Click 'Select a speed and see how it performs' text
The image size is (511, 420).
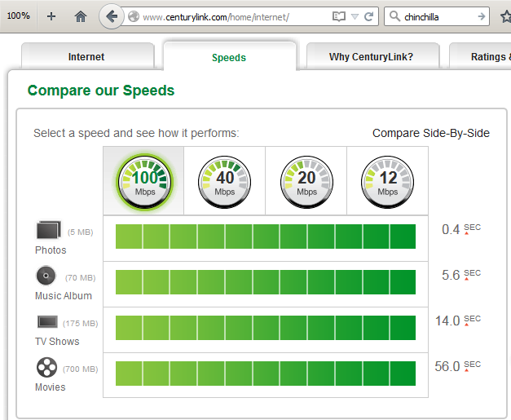136,133
